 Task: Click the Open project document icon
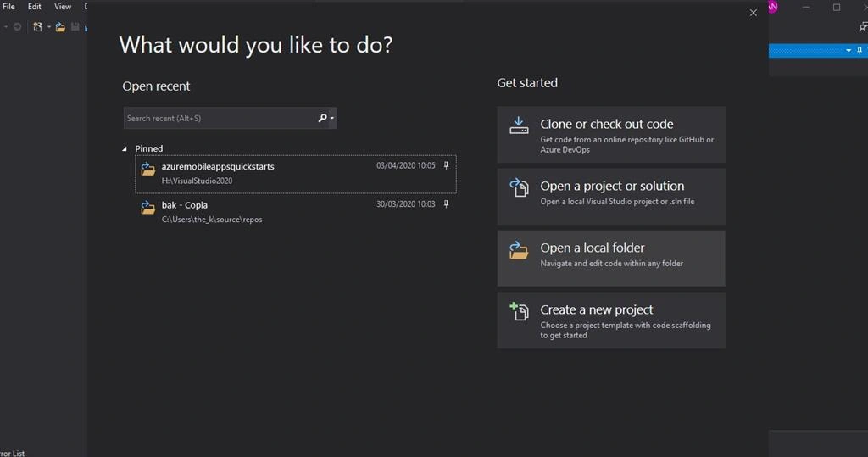(519, 187)
